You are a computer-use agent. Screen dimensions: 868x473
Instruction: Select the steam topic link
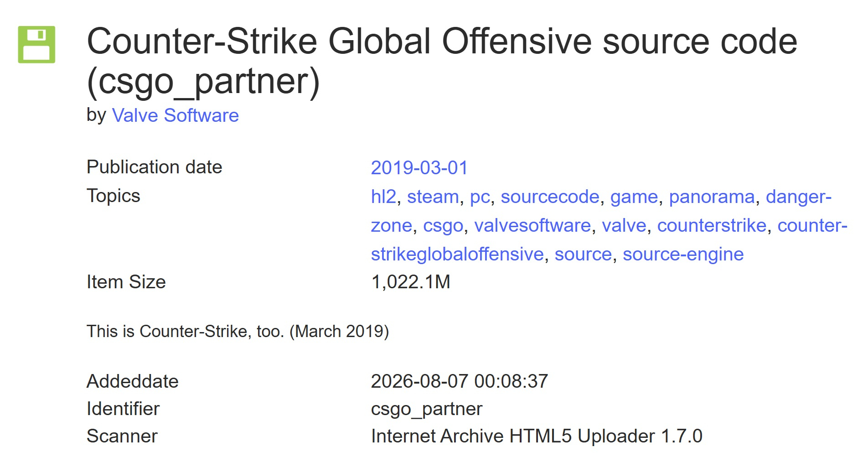[433, 197]
